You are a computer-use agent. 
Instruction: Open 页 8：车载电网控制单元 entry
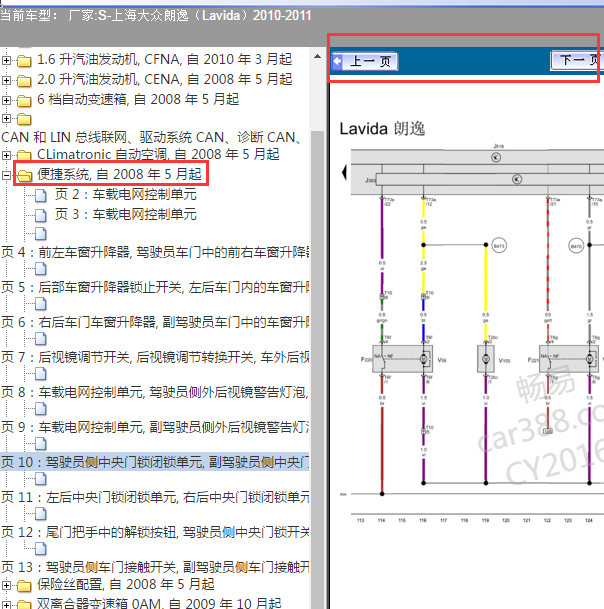pyautogui.click(x=155, y=392)
